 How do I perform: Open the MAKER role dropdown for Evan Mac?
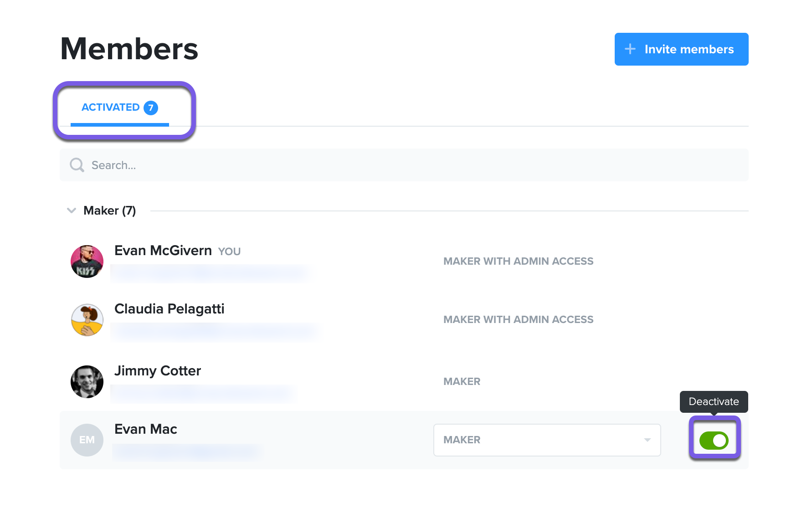tap(547, 440)
